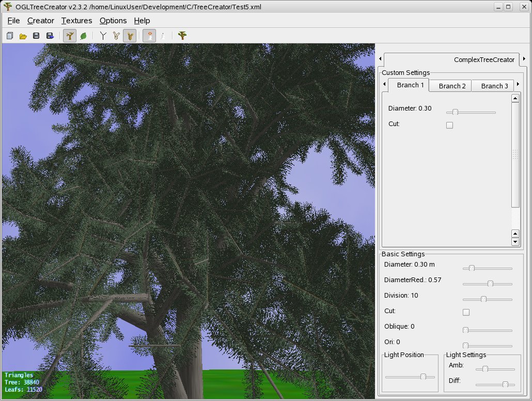Open a tree file with the folder icon
The height and width of the screenshot is (401, 532).
(23, 36)
